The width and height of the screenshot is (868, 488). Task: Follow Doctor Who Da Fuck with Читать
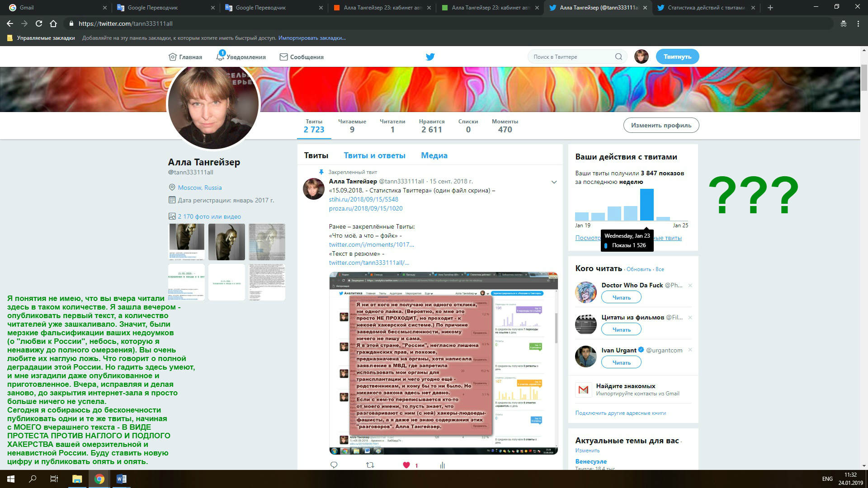pyautogui.click(x=621, y=297)
